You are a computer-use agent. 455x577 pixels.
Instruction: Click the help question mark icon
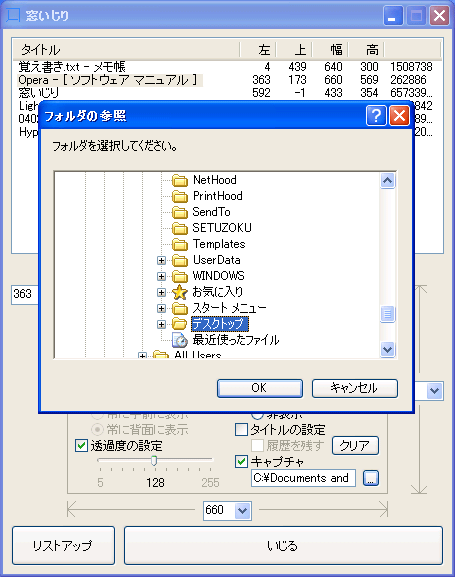(376, 116)
